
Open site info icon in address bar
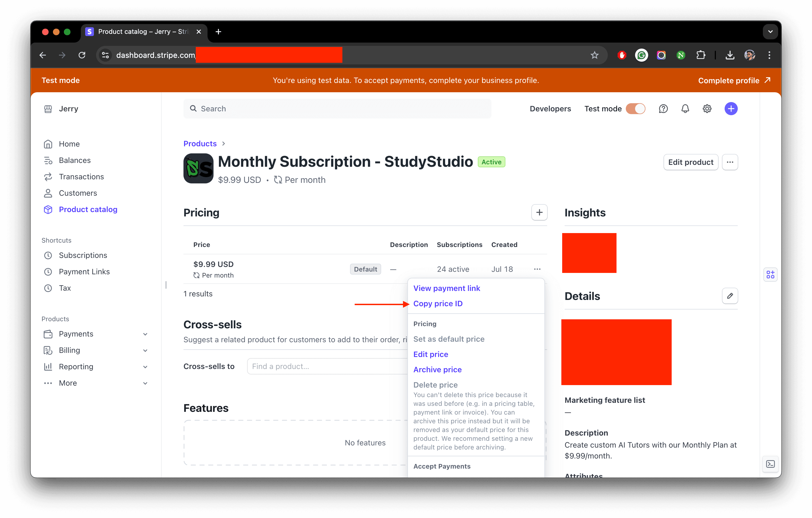(106, 55)
